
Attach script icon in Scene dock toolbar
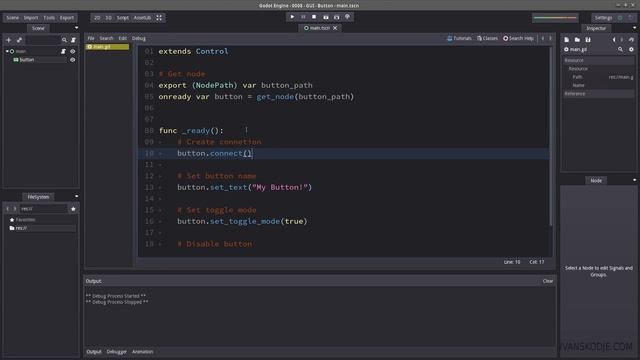73,40
